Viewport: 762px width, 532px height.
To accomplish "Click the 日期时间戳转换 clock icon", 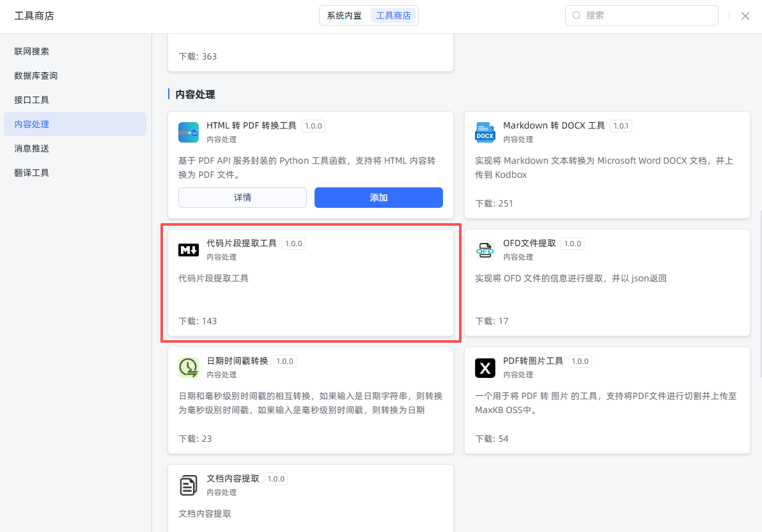I will coord(189,368).
